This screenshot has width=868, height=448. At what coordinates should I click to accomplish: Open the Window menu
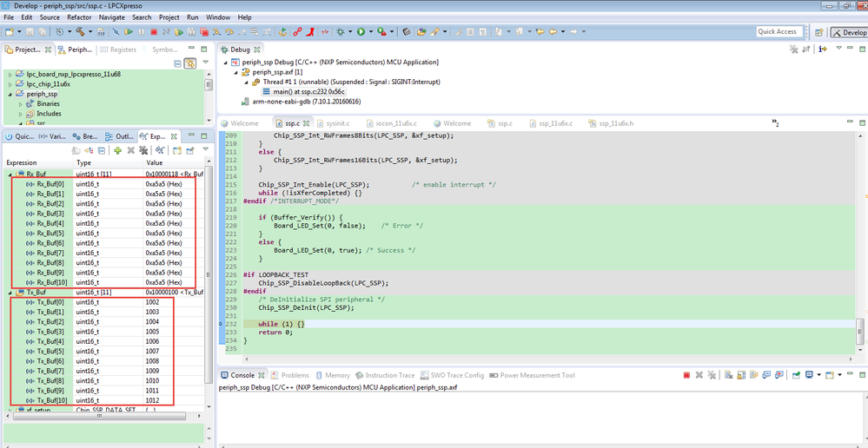(x=218, y=17)
